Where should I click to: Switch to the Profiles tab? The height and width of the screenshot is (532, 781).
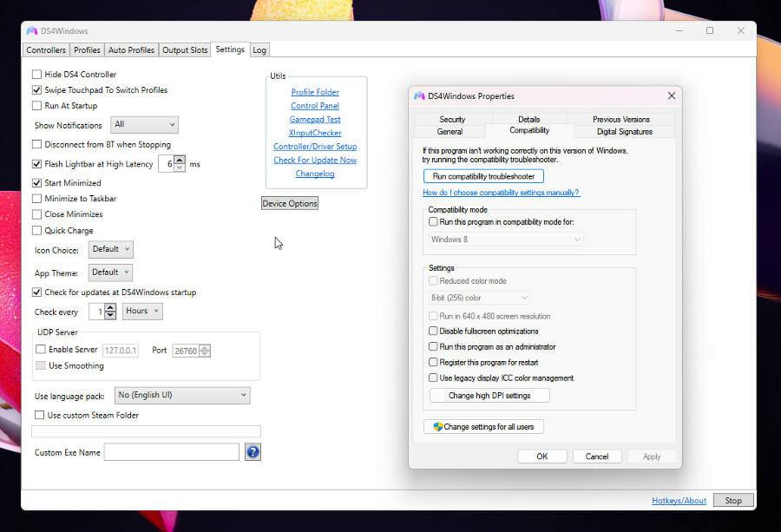tap(87, 50)
